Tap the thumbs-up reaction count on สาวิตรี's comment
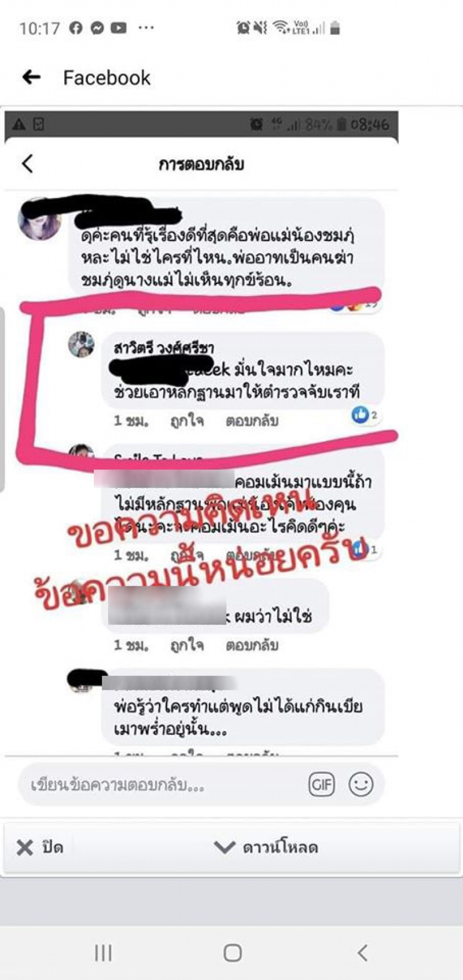 365,415
